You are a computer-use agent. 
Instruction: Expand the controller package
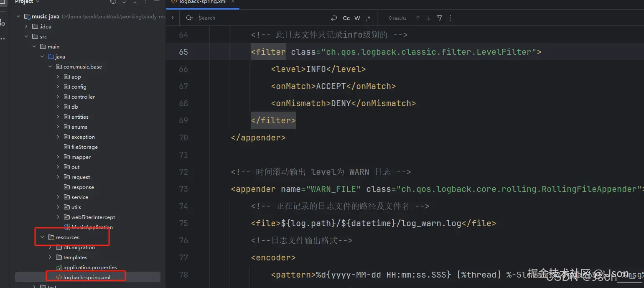click(x=58, y=97)
